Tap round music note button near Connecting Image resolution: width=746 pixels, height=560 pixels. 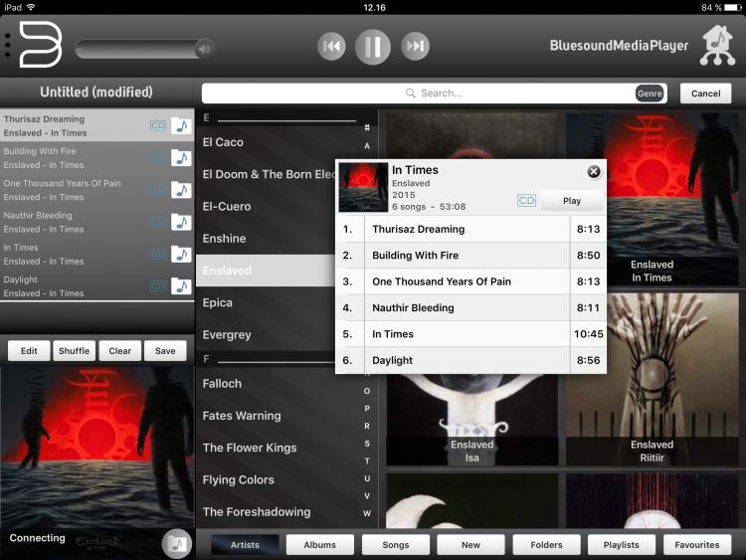(x=176, y=543)
